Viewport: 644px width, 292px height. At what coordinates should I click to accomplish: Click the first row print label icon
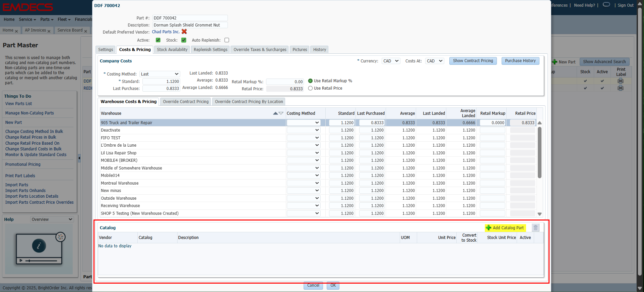tap(621, 81)
